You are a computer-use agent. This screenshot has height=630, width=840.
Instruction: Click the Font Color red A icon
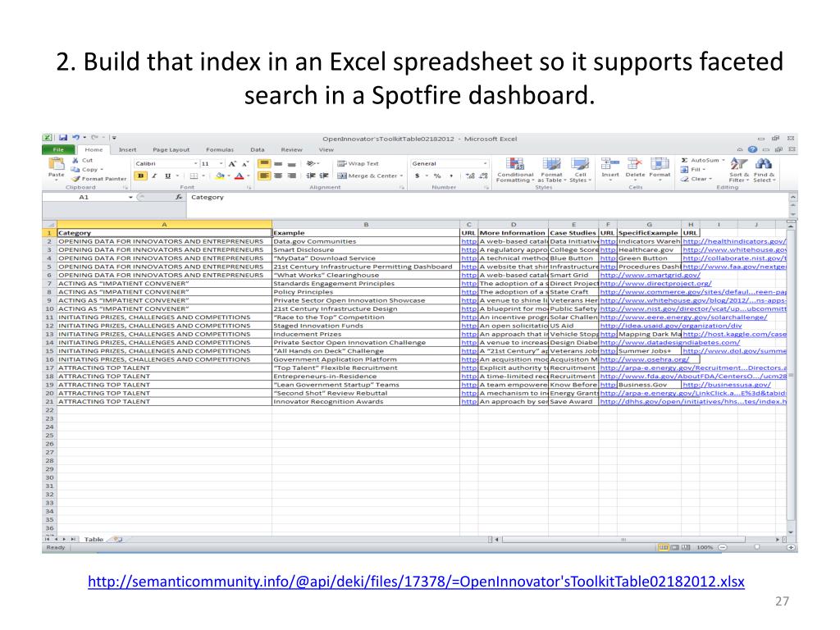(240, 176)
